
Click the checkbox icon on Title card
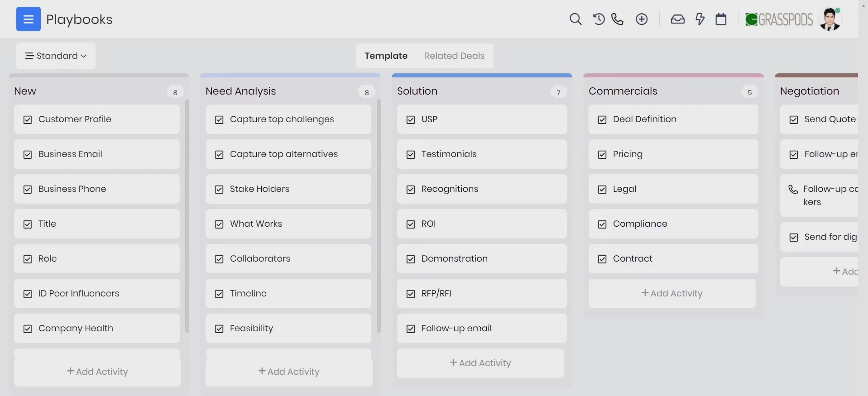[28, 224]
